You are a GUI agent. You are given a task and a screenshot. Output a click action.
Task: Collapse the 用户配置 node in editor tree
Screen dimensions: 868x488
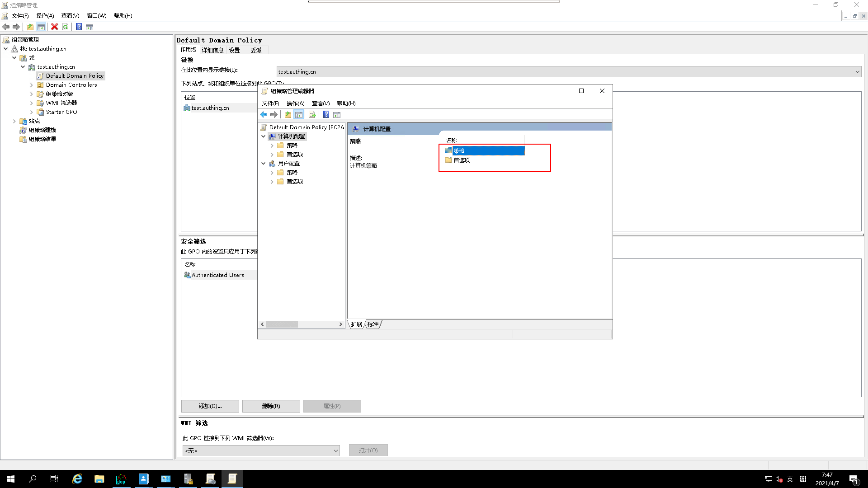click(x=263, y=164)
